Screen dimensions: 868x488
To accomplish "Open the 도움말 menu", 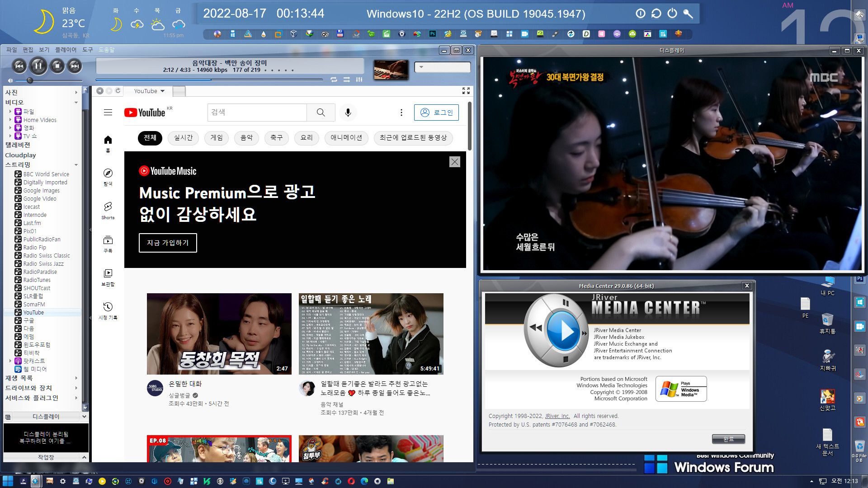I will click(107, 50).
